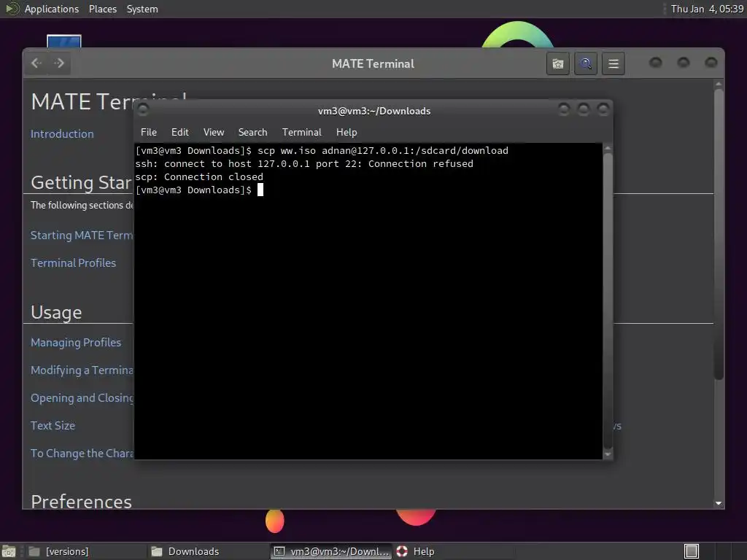Screen dimensions: 747x560
Task: Go back in MATE Terminal help viewer
Action: 36,63
